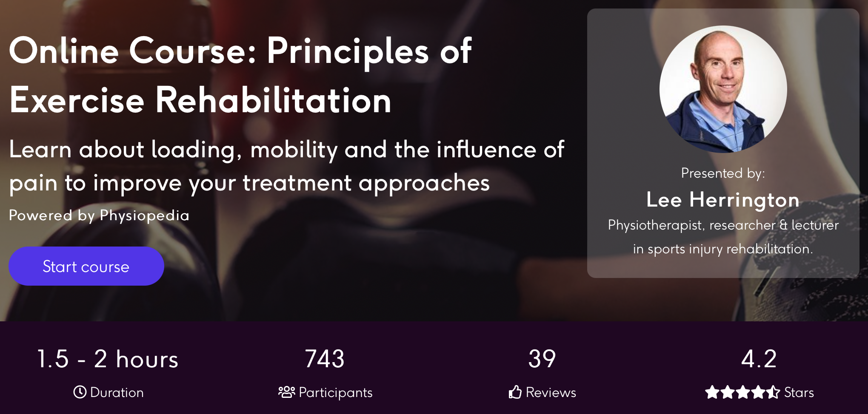Click the Reviews label
Image resolution: width=868 pixels, height=414 pixels.
pos(551,392)
